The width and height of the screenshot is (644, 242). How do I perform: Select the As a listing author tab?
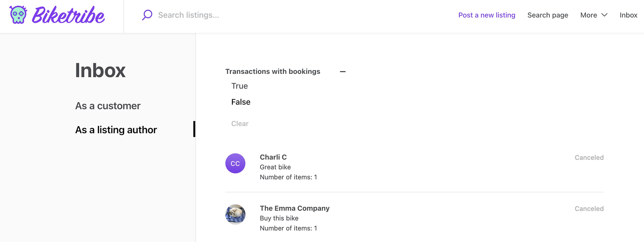click(116, 129)
